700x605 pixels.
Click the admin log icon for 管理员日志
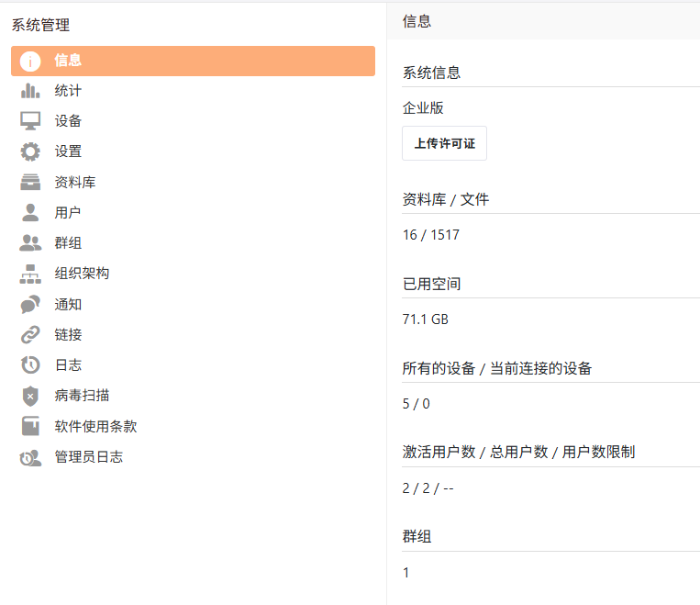click(x=30, y=456)
